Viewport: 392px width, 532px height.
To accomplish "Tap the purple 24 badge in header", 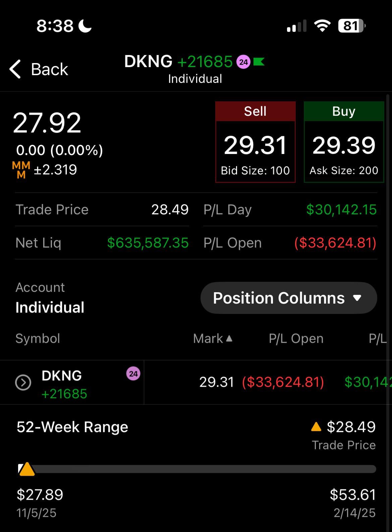I will tap(243, 62).
